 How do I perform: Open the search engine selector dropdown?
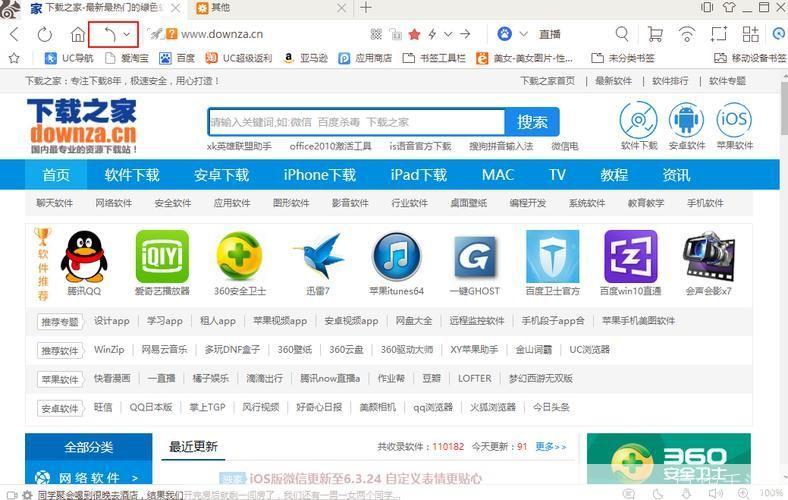click(523, 34)
